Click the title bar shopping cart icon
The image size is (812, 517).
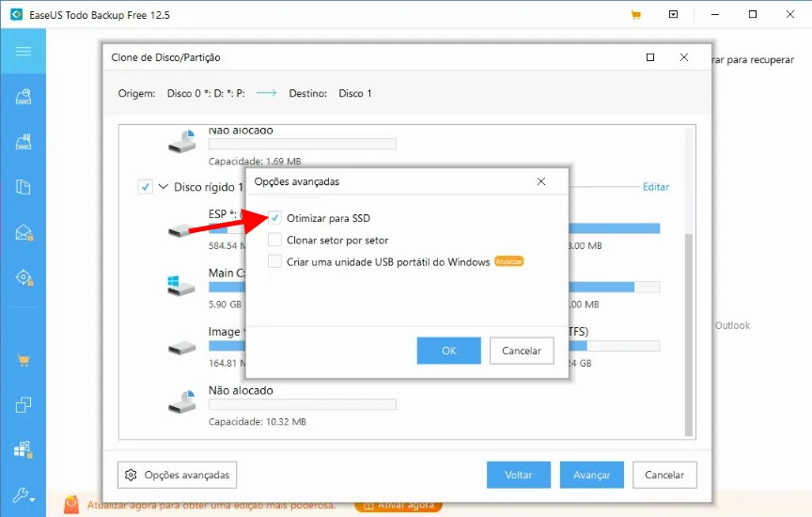(x=636, y=15)
